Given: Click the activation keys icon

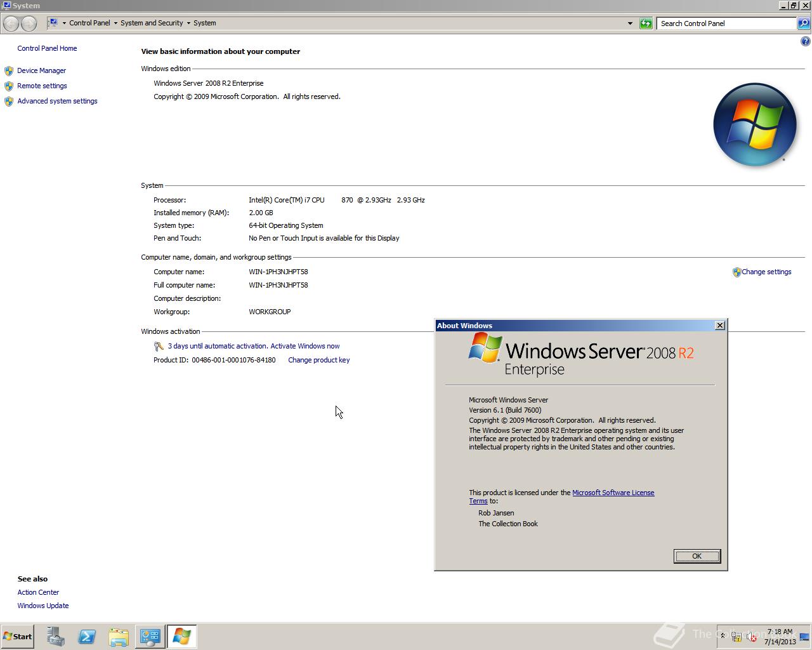Looking at the screenshot, I should [x=159, y=346].
